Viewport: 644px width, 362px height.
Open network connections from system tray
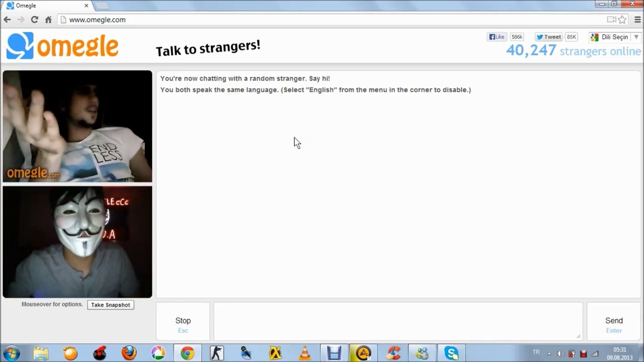[x=595, y=353]
